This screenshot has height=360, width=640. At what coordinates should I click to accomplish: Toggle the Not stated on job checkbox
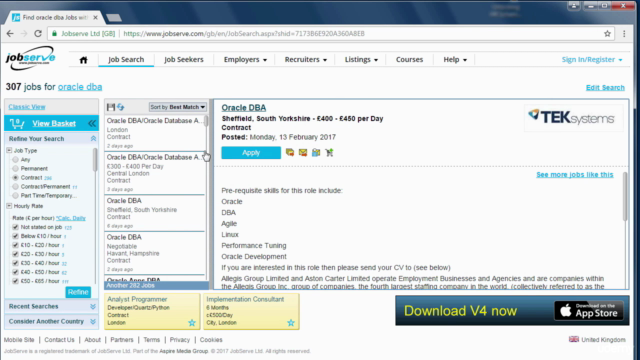pyautogui.click(x=16, y=227)
